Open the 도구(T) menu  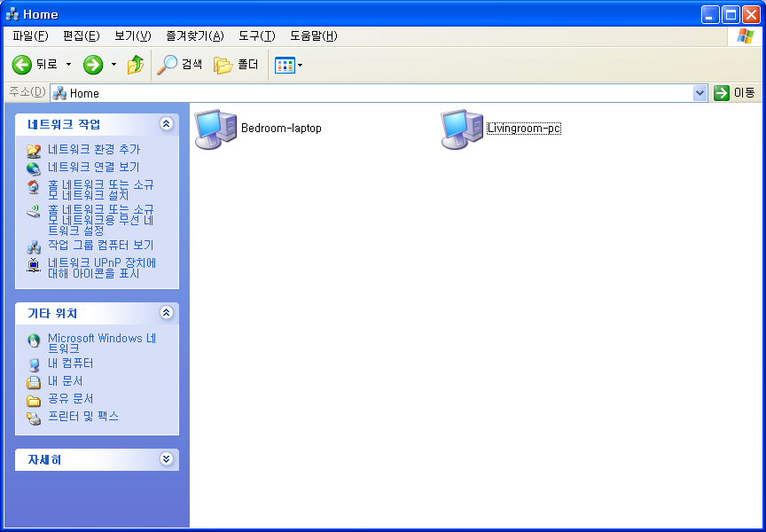click(257, 36)
